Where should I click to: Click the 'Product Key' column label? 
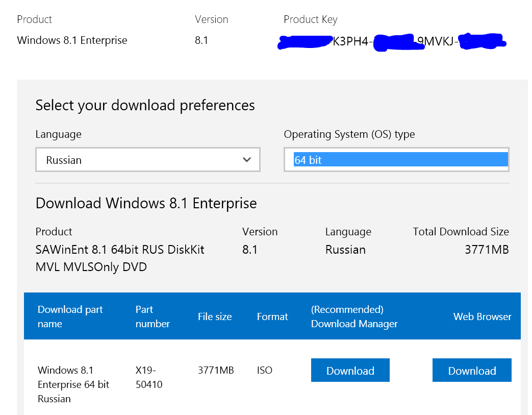point(311,19)
